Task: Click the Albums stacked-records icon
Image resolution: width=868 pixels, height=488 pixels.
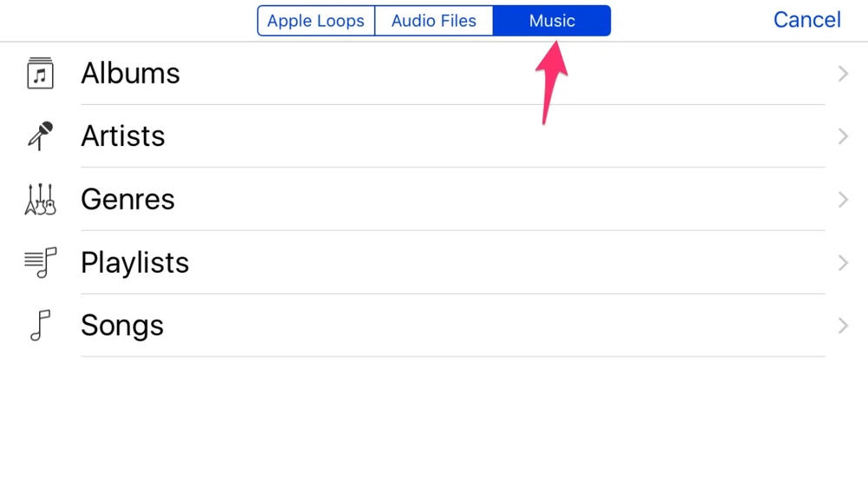Action: pyautogui.click(x=40, y=73)
